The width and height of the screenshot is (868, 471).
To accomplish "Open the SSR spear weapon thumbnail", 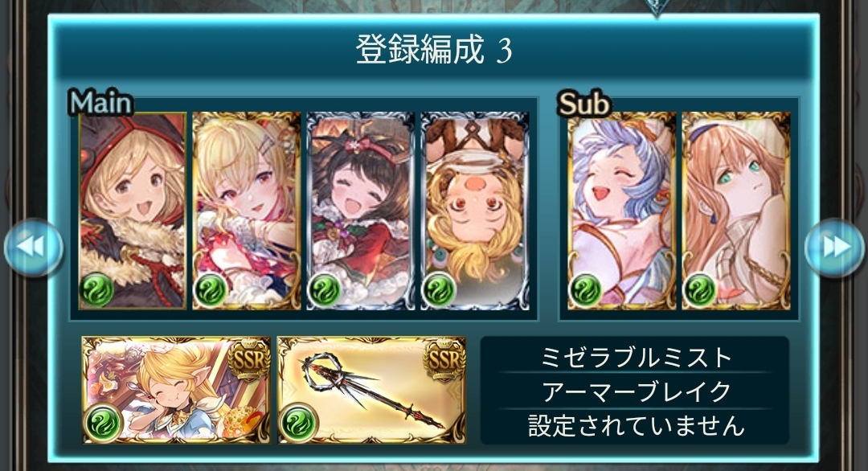I will coord(371,390).
